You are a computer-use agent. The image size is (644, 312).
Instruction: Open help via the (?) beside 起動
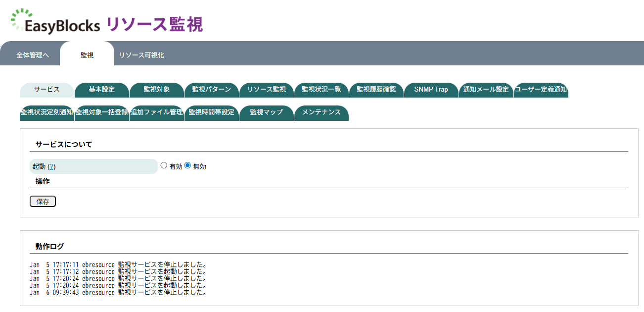51,166
